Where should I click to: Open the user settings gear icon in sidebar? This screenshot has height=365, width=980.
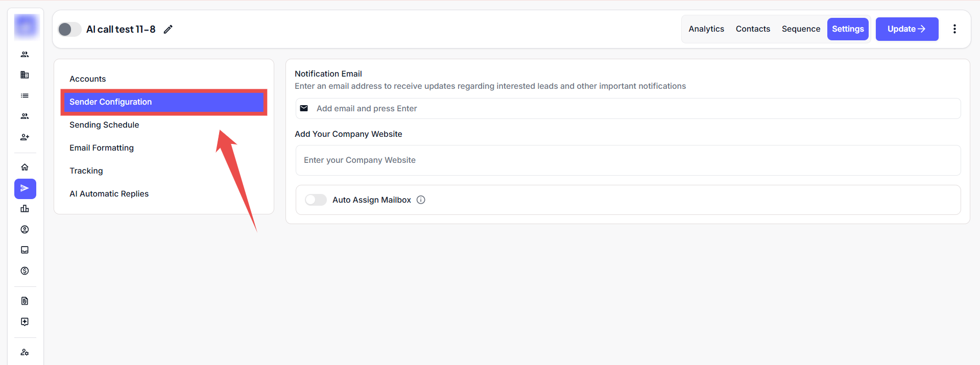[x=25, y=352]
